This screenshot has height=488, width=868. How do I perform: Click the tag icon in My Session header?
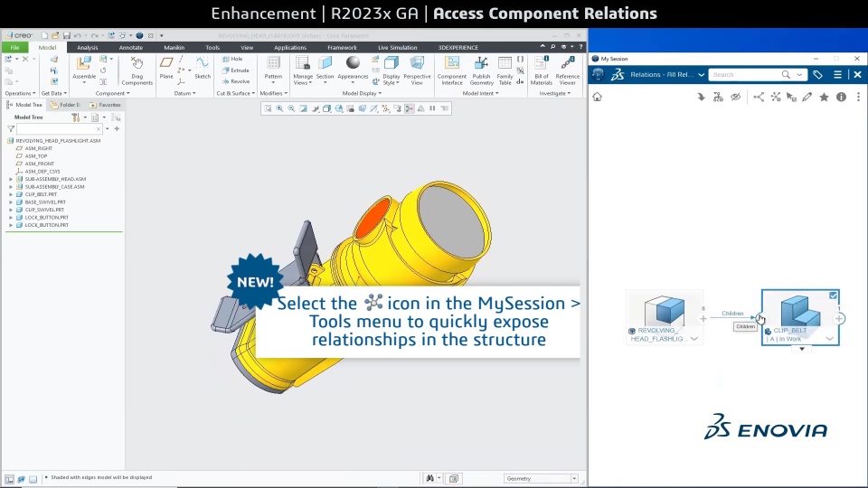pyautogui.click(x=817, y=74)
